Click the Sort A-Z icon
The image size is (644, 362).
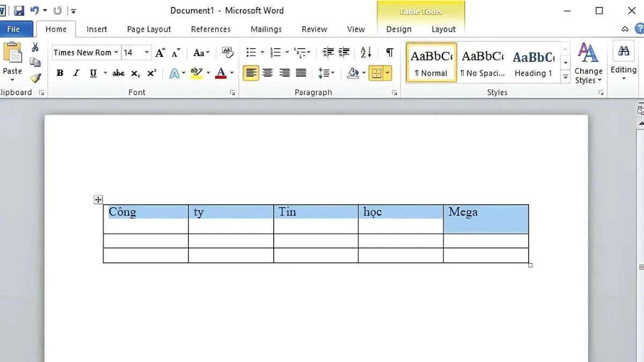(366, 53)
